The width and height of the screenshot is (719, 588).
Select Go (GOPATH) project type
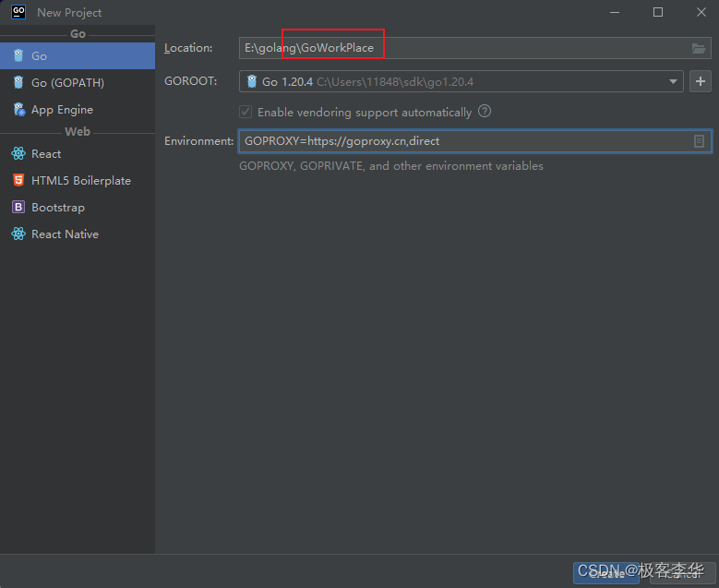pyautogui.click(x=78, y=82)
